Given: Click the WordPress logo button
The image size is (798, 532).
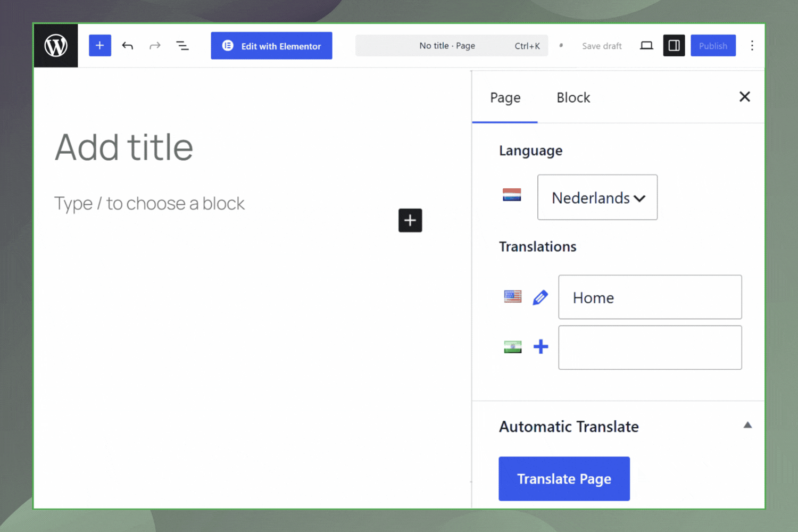Looking at the screenshot, I should 56,46.
